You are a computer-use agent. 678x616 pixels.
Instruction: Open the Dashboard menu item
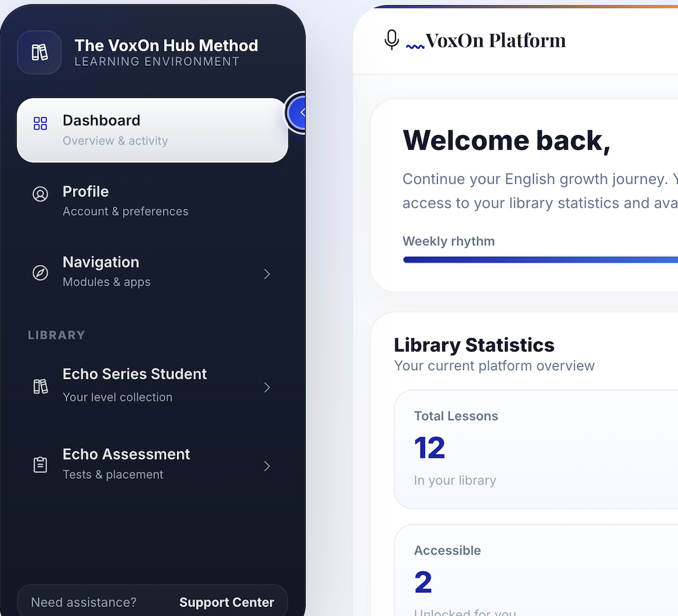point(153,131)
